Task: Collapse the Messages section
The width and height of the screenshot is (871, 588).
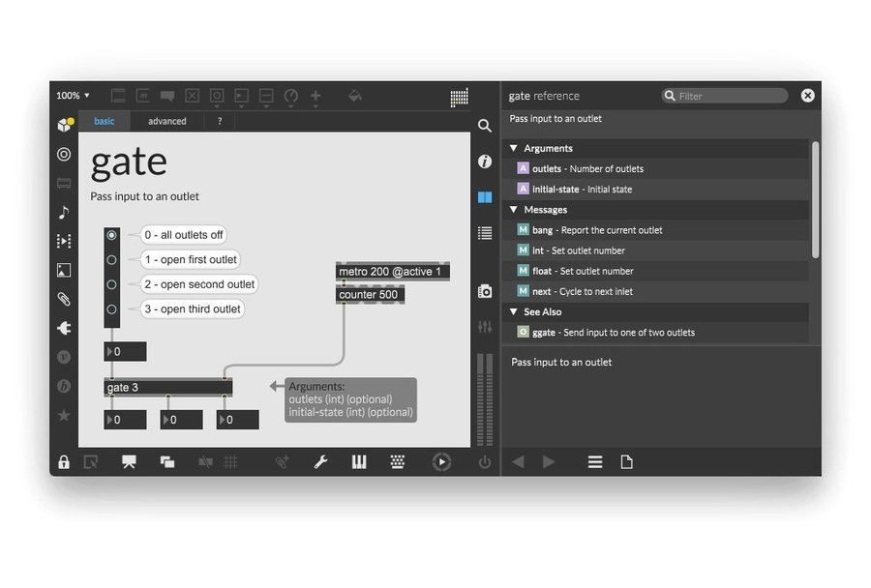Action: (x=514, y=210)
